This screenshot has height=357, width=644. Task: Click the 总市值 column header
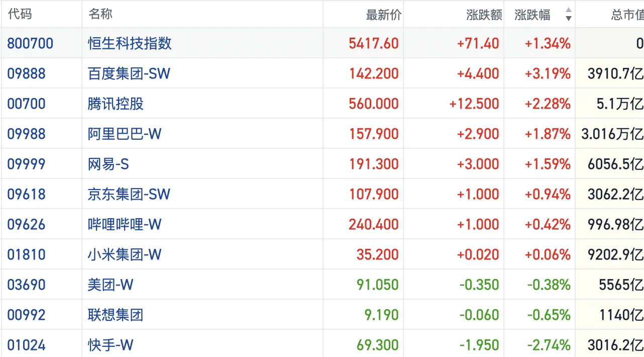click(x=626, y=15)
